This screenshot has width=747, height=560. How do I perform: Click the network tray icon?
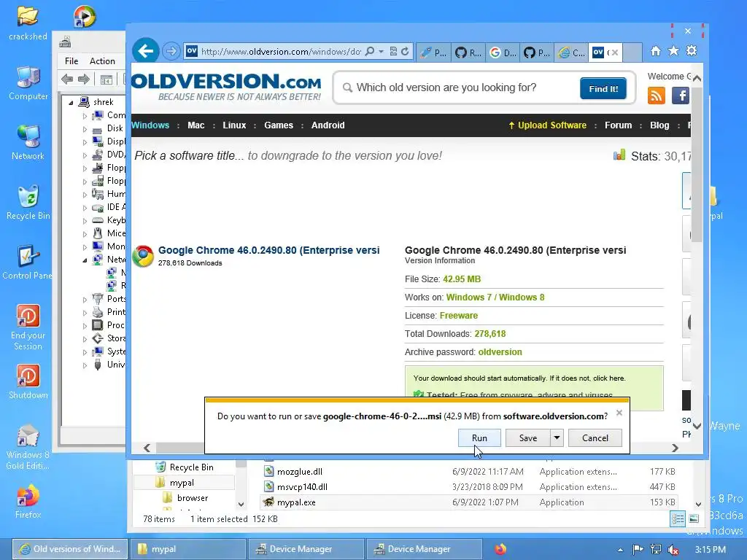(x=656, y=550)
